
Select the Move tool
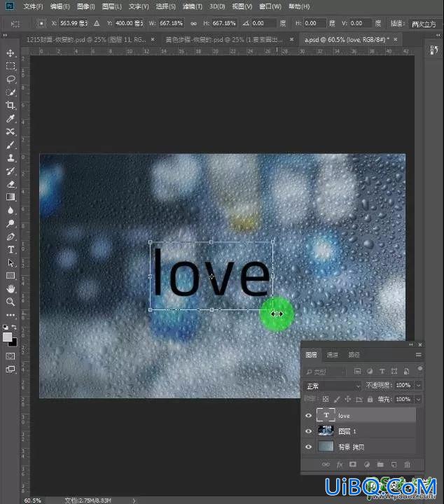click(11, 53)
